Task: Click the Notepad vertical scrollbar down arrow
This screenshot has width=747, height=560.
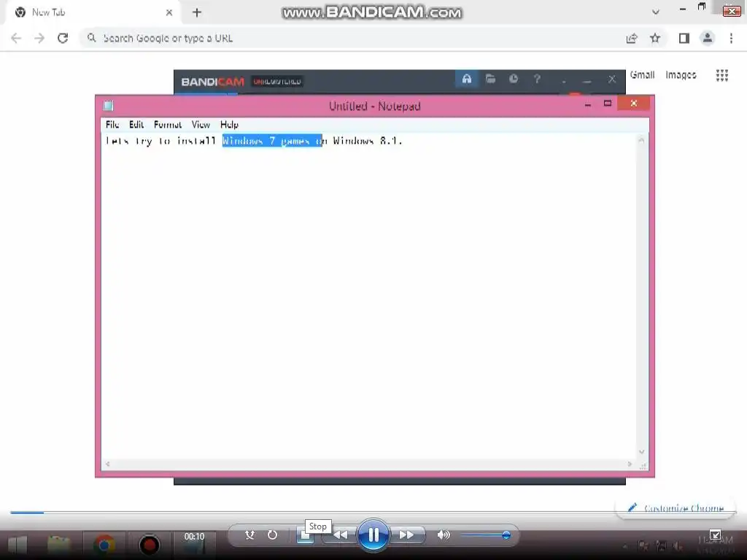Action: (x=641, y=451)
